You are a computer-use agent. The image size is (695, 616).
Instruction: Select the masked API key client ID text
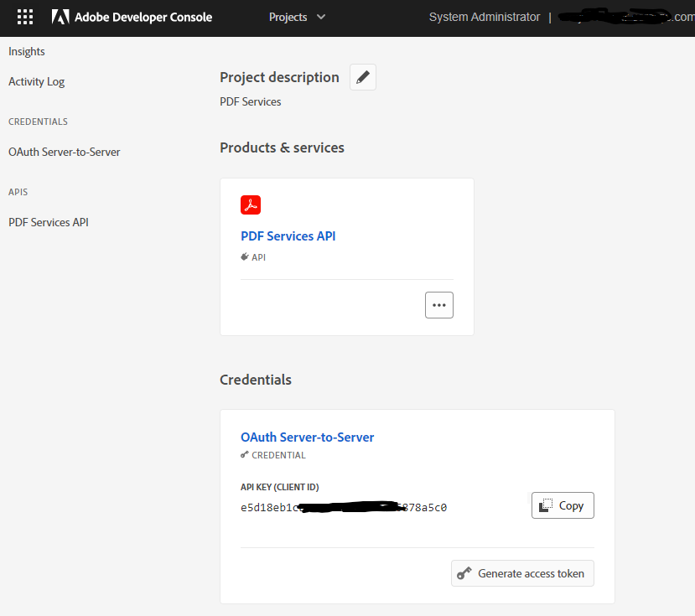click(343, 507)
